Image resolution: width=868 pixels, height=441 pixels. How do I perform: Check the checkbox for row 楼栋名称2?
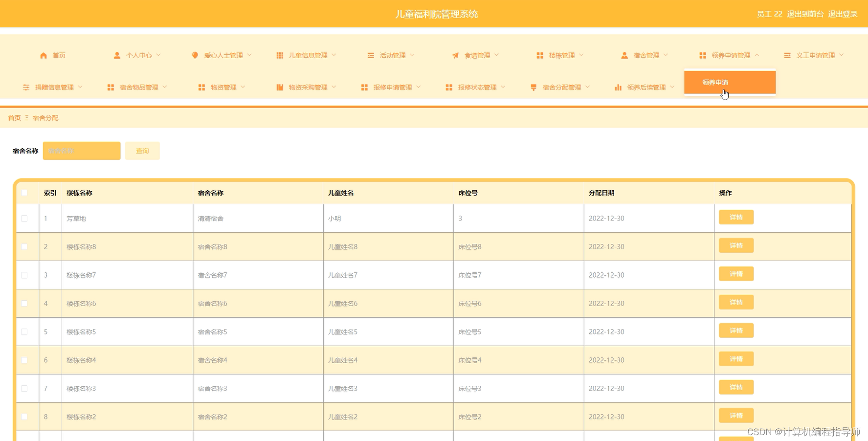(24, 417)
